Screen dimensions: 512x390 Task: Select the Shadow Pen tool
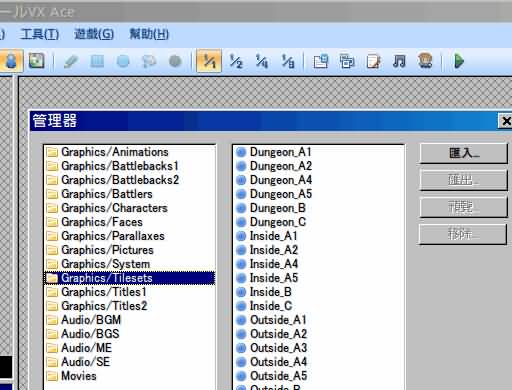coord(175,61)
